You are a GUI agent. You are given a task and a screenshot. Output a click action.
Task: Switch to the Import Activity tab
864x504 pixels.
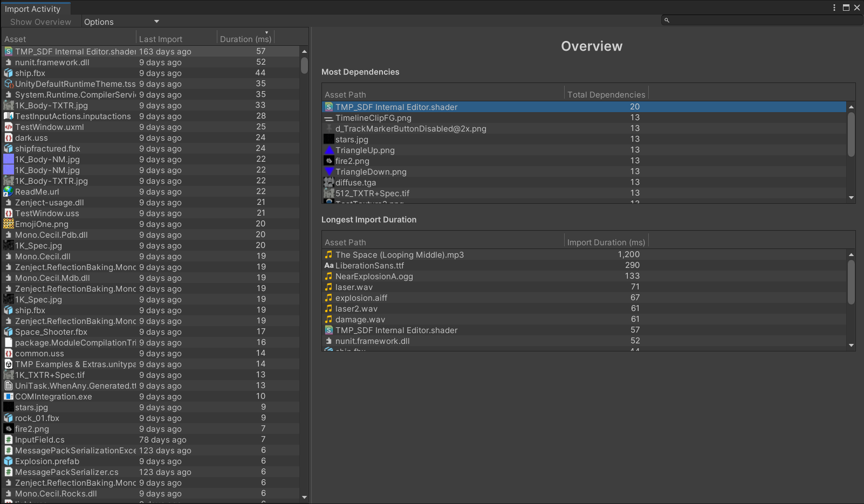tap(33, 9)
